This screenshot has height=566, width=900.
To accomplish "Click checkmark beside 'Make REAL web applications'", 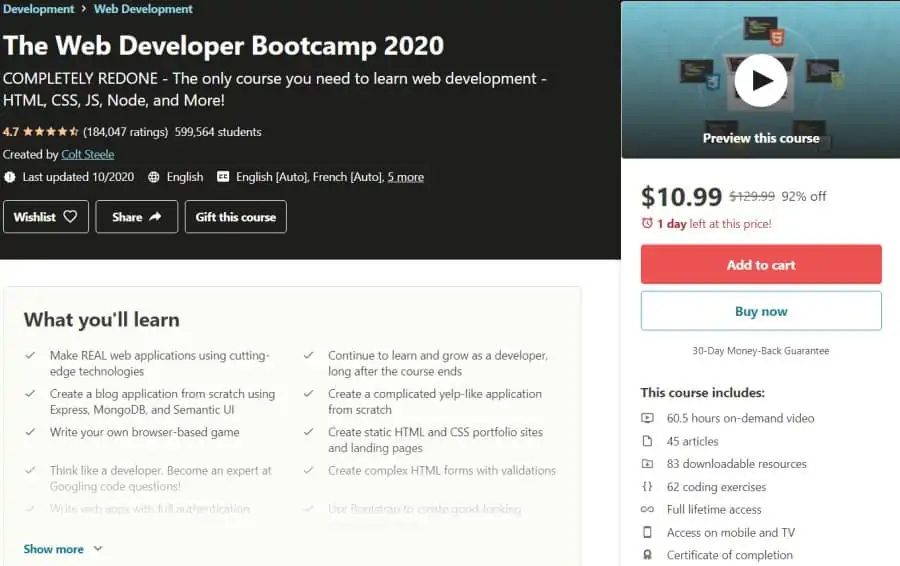I will 30,355.
